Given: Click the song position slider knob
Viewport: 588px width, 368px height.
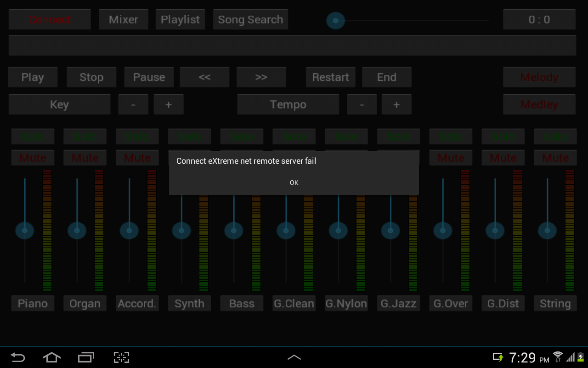Looking at the screenshot, I should point(335,21).
